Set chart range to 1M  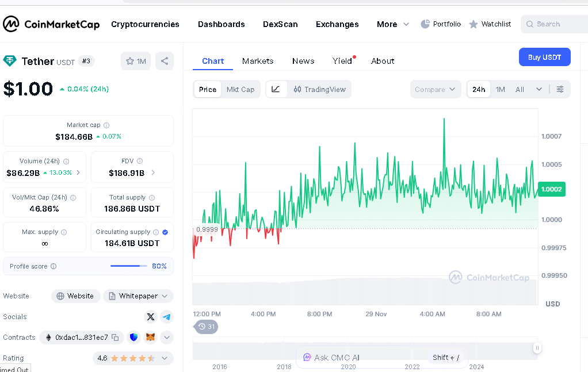pos(501,89)
